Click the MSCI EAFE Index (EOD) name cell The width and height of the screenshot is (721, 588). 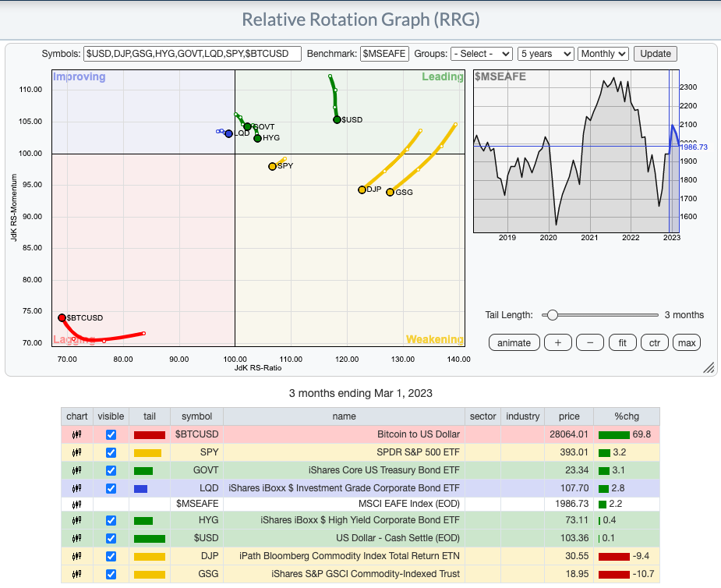pyautogui.click(x=344, y=505)
